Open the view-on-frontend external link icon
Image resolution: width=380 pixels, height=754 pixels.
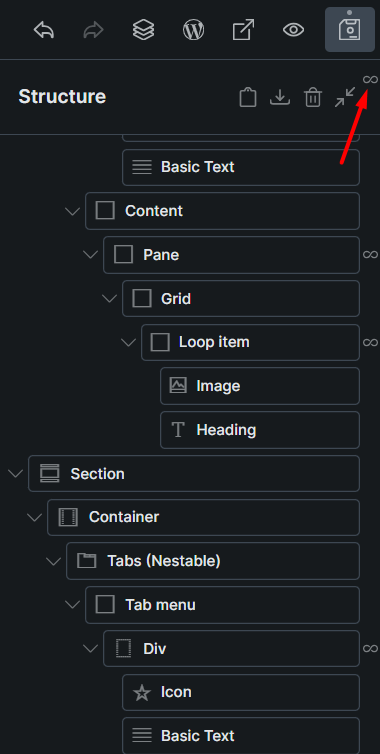[243, 30]
